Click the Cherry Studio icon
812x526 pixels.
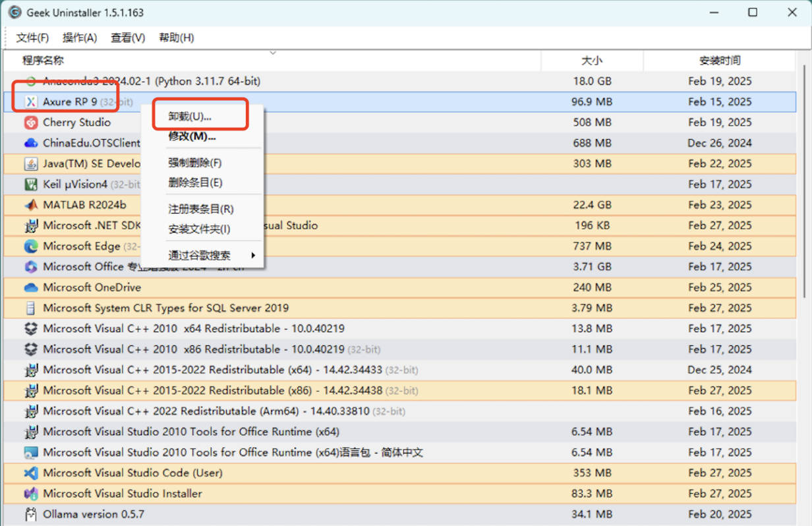click(31, 122)
